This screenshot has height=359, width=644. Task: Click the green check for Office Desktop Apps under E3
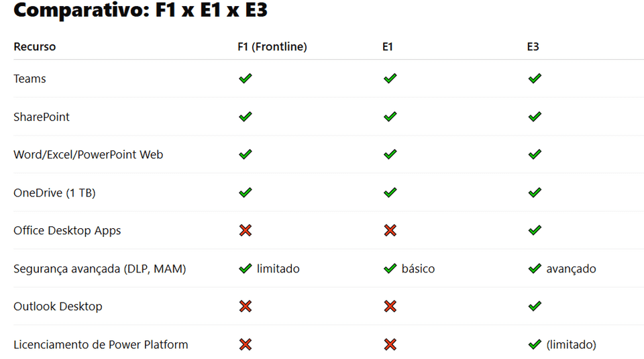click(535, 230)
